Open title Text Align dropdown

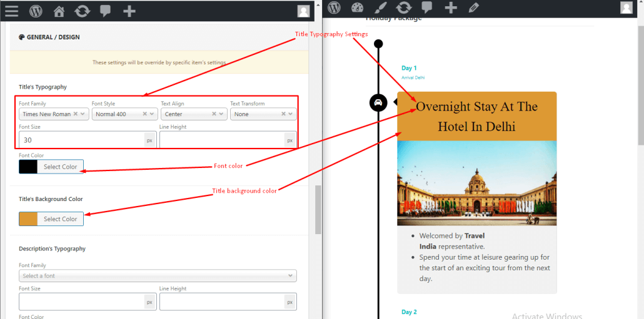194,114
